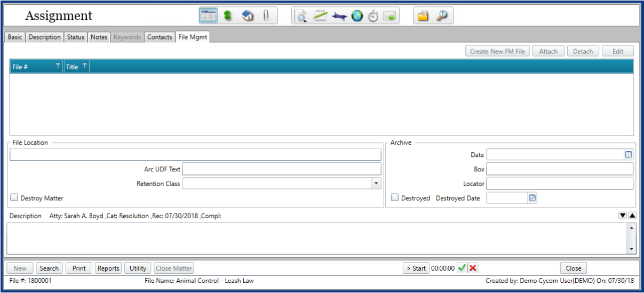The image size is (644, 293).
Task: Click the Archive Box field
Action: coord(560,169)
